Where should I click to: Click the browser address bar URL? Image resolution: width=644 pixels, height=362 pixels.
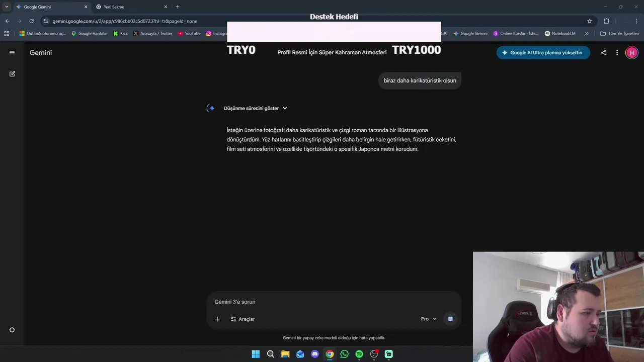click(x=125, y=21)
